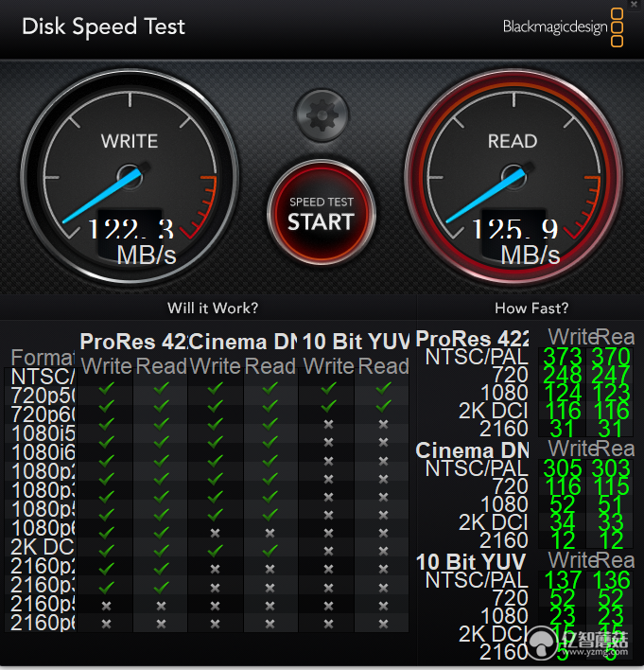Click the 2160p60 ProRes write cross mark

click(x=106, y=624)
